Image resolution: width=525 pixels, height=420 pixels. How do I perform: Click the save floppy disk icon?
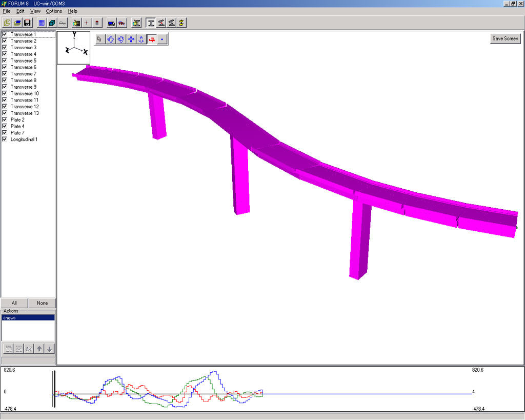click(x=28, y=23)
